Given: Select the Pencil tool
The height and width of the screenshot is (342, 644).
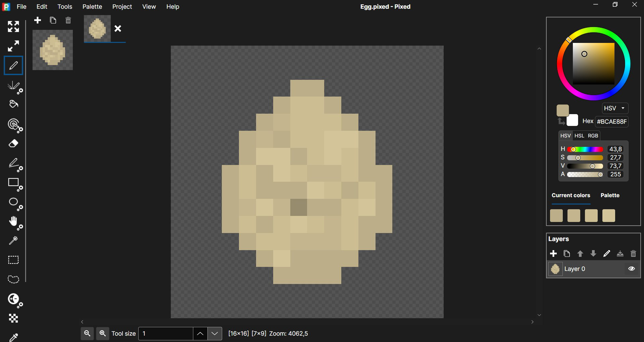Looking at the screenshot, I should point(13,65).
